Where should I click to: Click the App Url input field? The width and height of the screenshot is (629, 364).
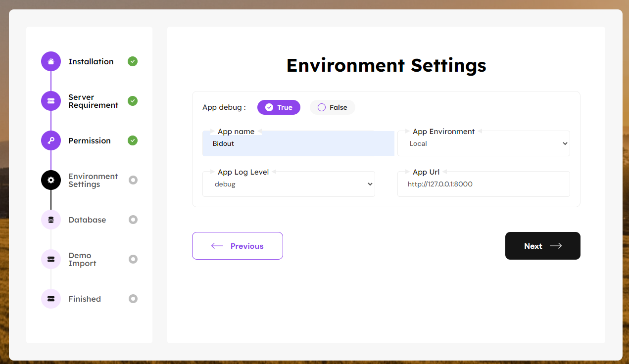(484, 184)
